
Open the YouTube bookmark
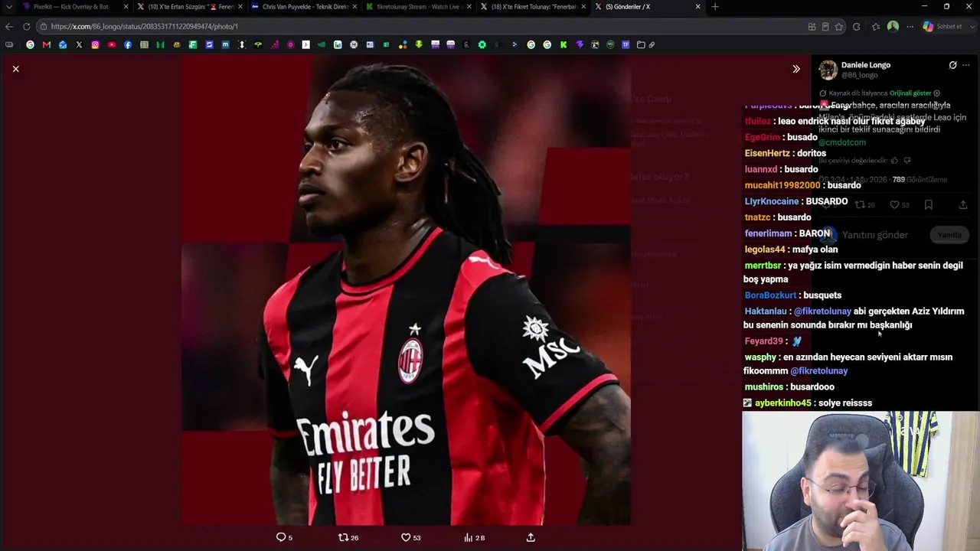(x=112, y=45)
